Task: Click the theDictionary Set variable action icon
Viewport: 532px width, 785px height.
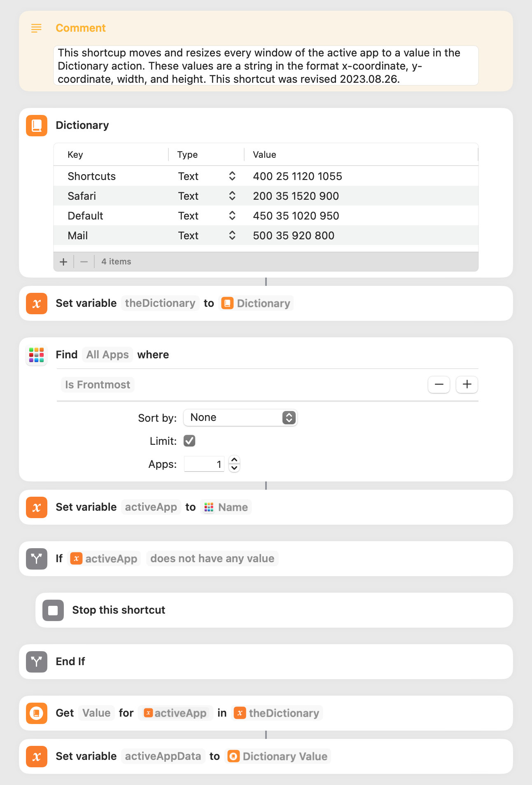Action: coord(37,304)
